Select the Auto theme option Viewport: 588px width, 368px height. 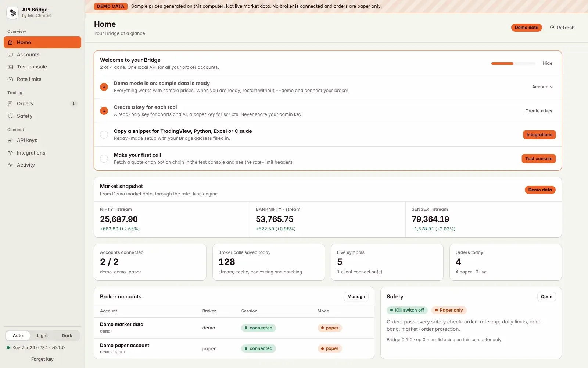18,336
